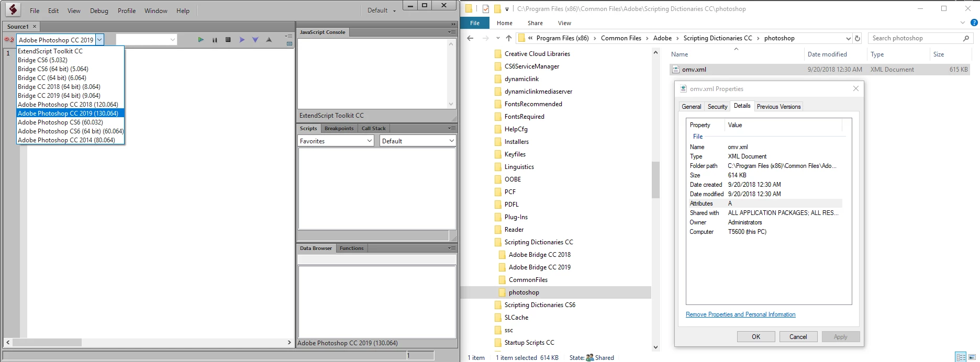Go back in File Explorer navigation
The image size is (980, 362).
(x=470, y=38)
